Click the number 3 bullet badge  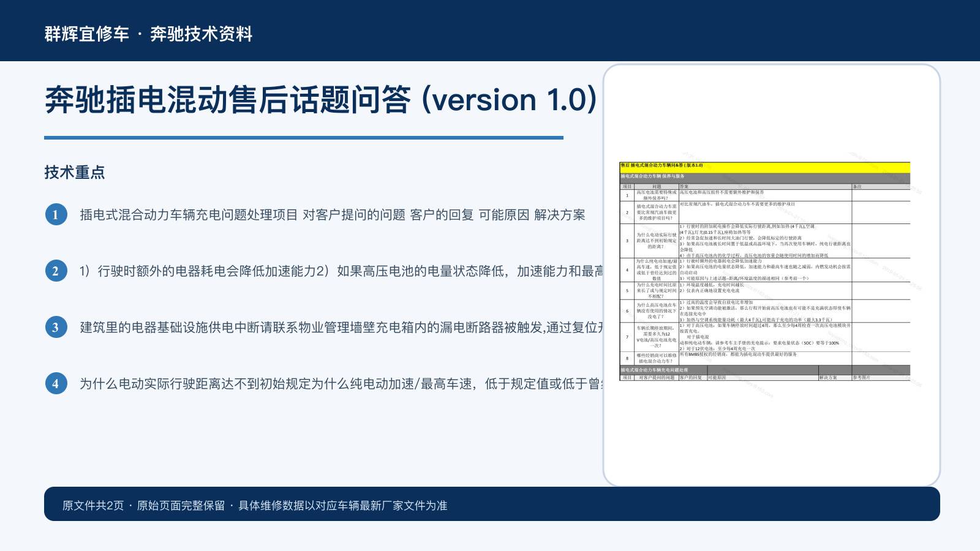[x=56, y=327]
